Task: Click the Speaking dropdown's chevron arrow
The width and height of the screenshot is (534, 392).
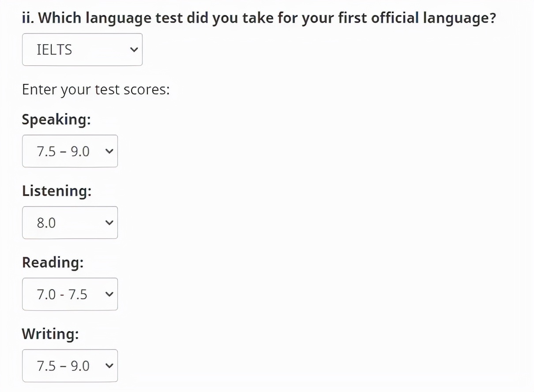Action: [109, 151]
